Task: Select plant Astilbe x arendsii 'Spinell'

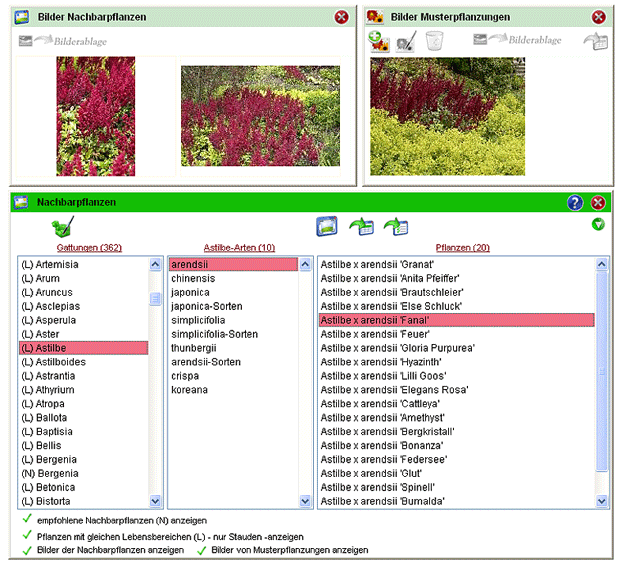Action: [x=456, y=487]
